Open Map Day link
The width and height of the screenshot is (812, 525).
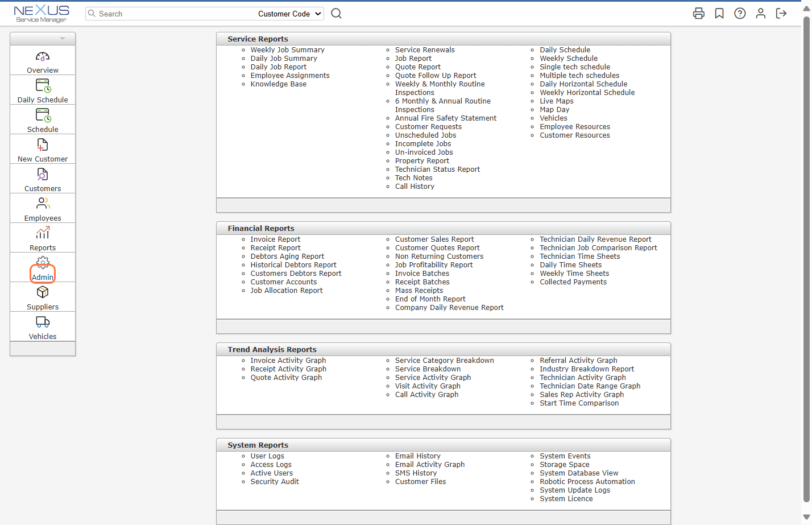click(x=554, y=110)
